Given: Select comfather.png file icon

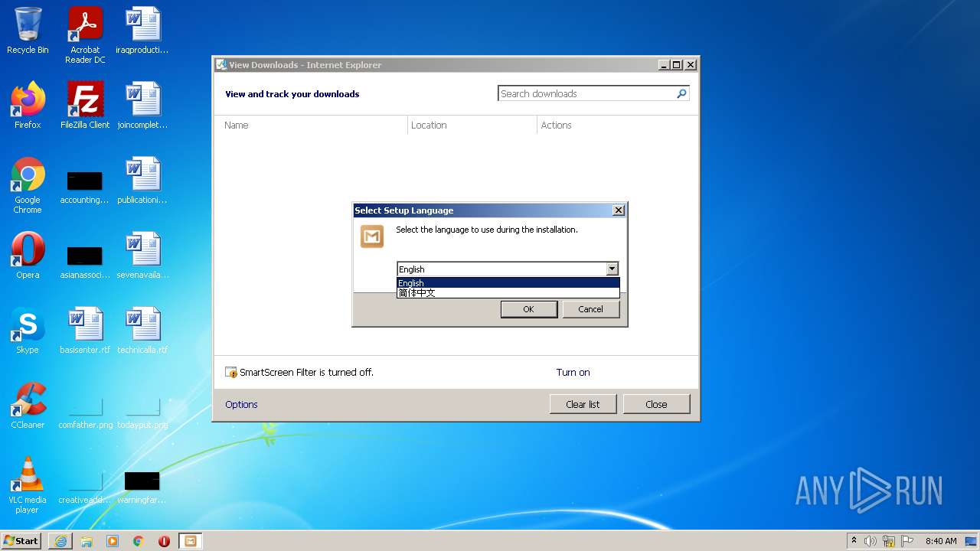Looking at the screenshot, I should [x=85, y=411].
